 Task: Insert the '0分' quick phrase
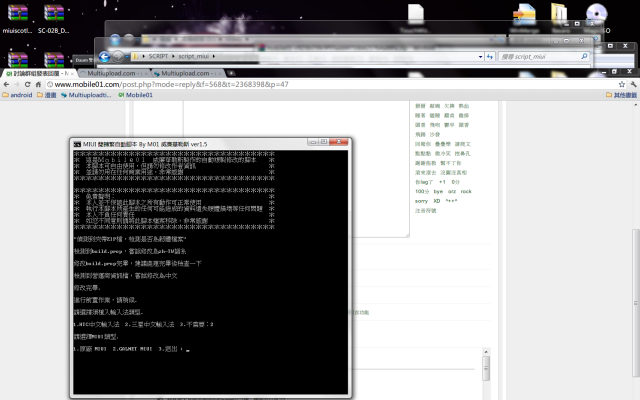pos(456,182)
